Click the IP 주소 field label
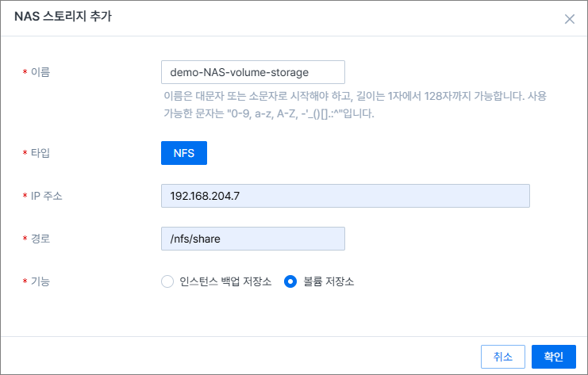 46,196
